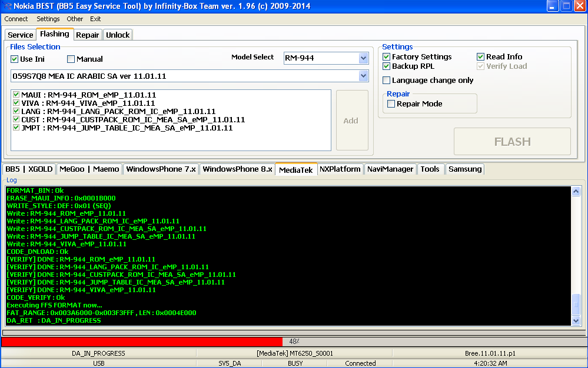
Task: Uncheck the CUST custpack file entry
Action: 16,119
